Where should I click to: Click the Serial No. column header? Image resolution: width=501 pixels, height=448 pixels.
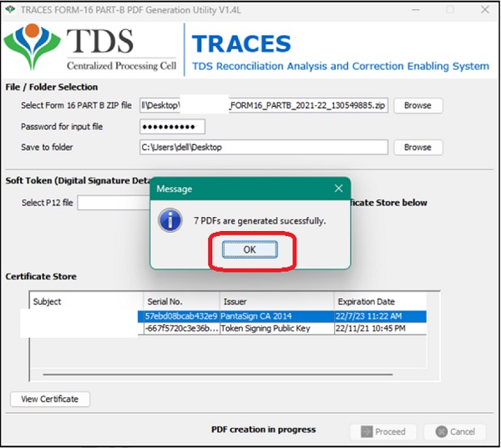click(x=181, y=301)
